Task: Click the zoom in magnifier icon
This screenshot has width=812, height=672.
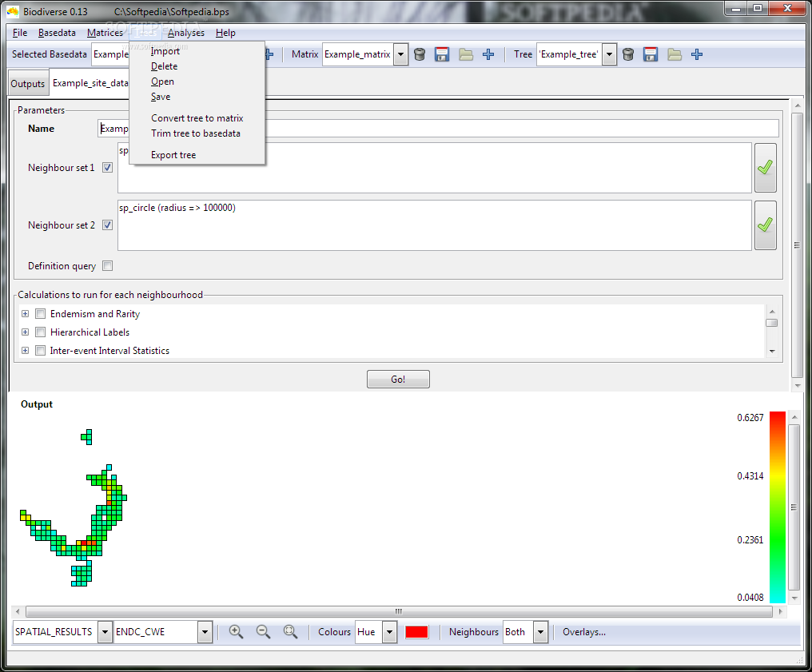Action: pyautogui.click(x=236, y=631)
